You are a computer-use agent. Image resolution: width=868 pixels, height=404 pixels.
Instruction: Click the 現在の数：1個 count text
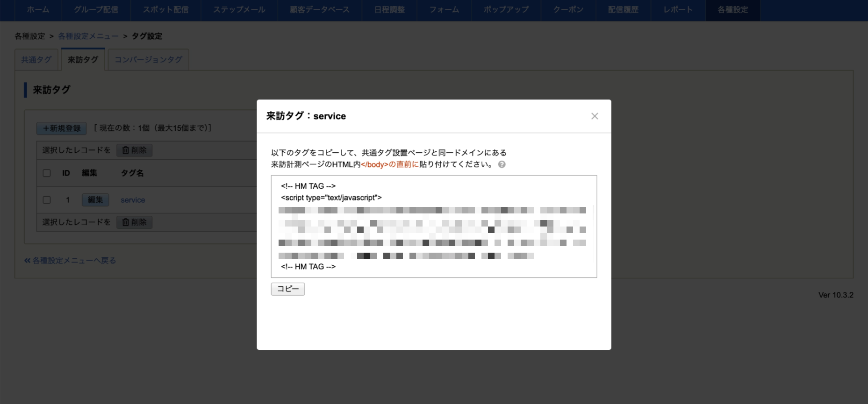[152, 128]
